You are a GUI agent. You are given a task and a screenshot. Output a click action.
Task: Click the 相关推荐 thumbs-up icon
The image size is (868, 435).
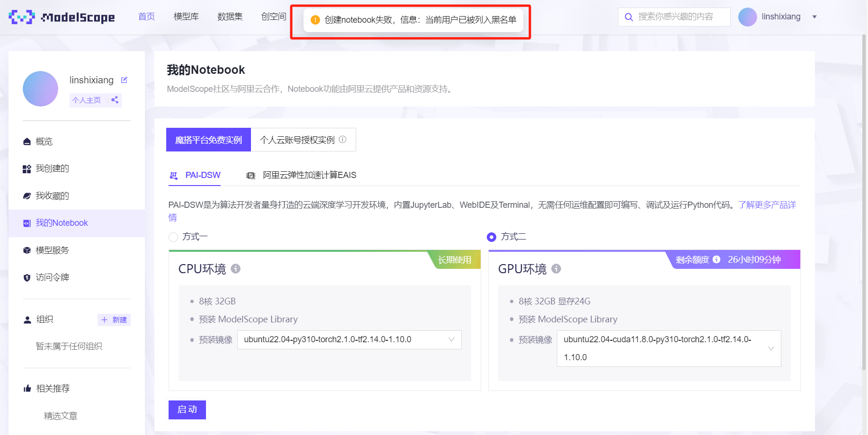tap(27, 389)
